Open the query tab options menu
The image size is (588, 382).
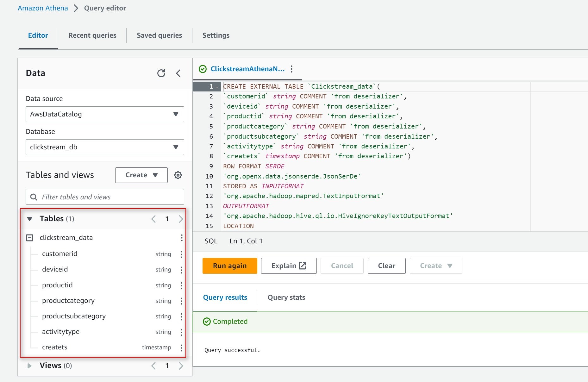[x=291, y=68]
